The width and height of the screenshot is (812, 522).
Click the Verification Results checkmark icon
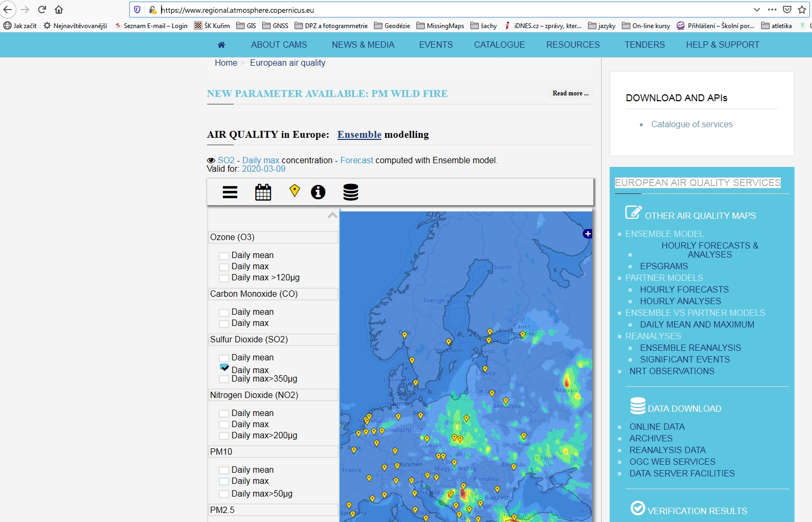point(638,508)
